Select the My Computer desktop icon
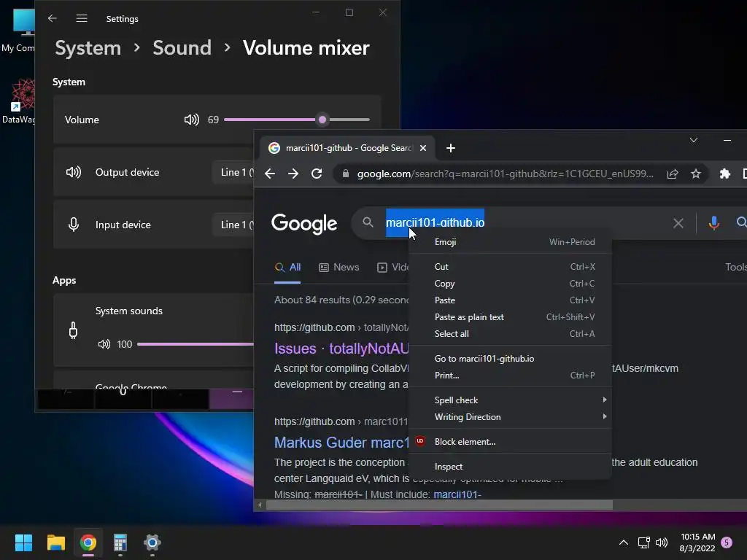 18,31
